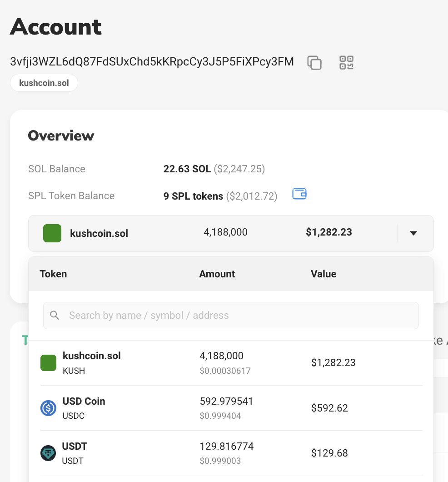Click the Overview heading
The width and height of the screenshot is (448, 482).
click(61, 136)
